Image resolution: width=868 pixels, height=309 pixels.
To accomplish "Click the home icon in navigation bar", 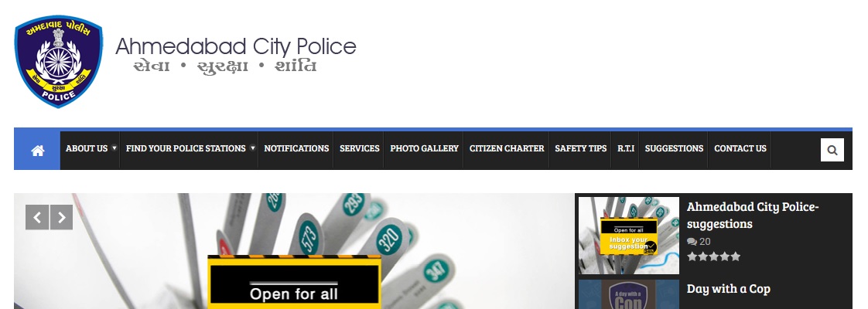I will point(37,151).
